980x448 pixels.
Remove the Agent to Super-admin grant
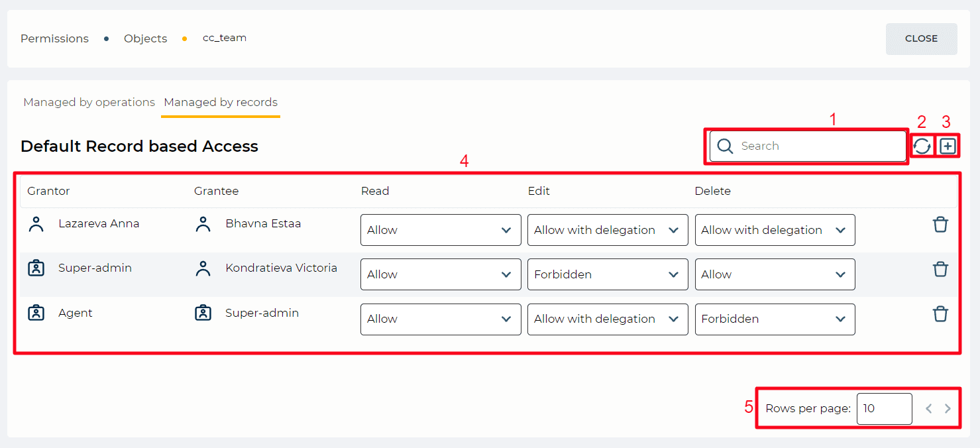tap(940, 313)
